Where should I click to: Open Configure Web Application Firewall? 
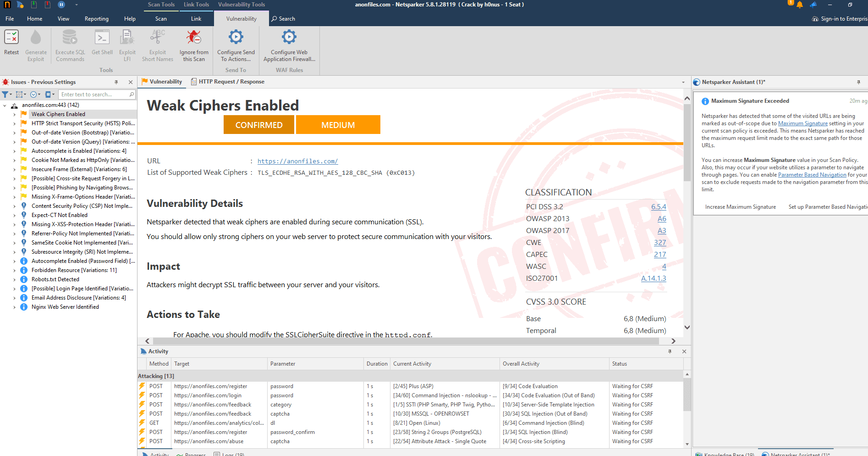click(x=289, y=45)
